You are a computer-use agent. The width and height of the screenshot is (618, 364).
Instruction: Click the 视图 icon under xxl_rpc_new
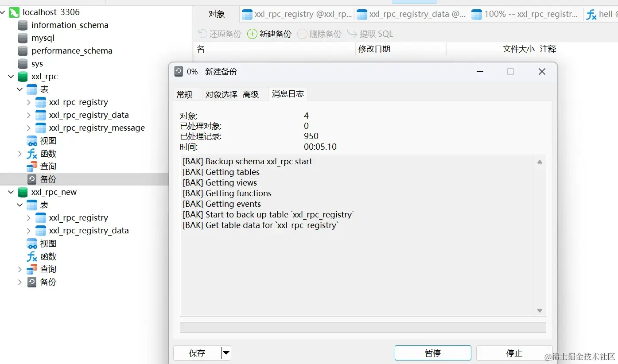pos(32,244)
